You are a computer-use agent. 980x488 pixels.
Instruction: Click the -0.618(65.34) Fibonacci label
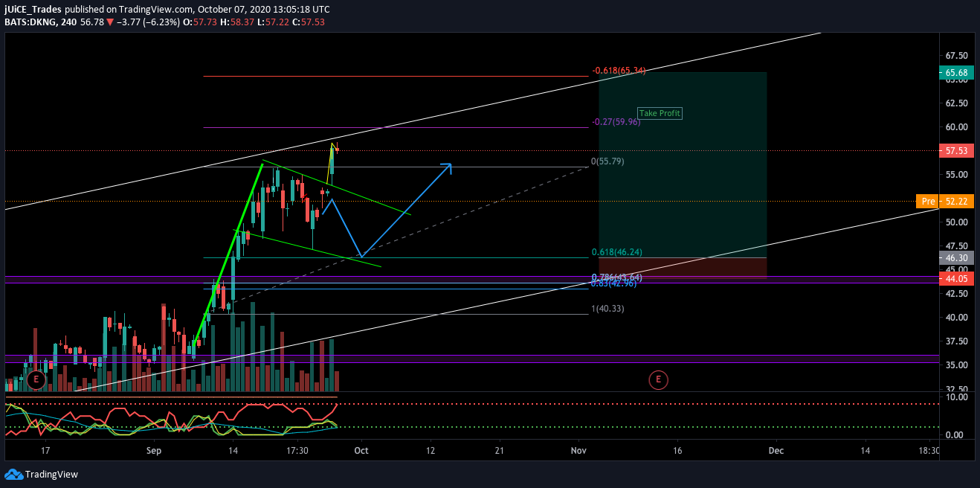pos(619,71)
